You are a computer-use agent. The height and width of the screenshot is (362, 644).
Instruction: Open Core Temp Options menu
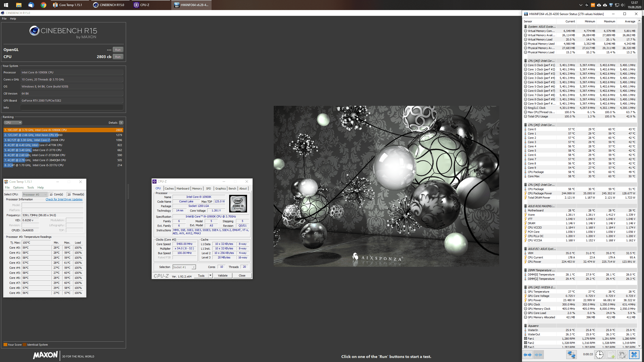pyautogui.click(x=18, y=188)
